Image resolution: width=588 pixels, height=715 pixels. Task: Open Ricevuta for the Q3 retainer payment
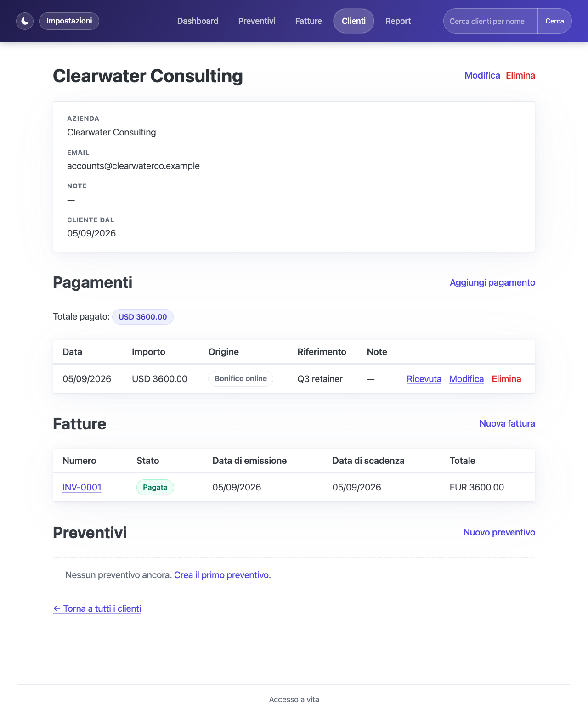tap(424, 379)
